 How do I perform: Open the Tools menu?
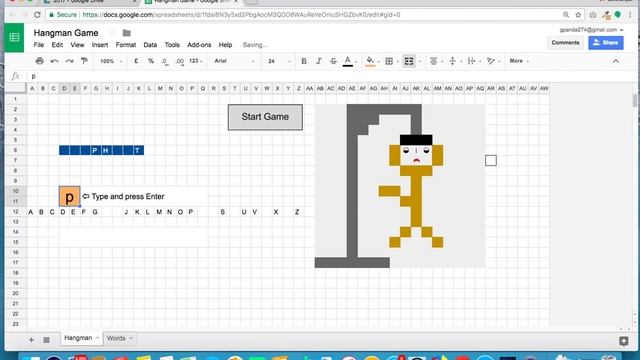coord(172,45)
